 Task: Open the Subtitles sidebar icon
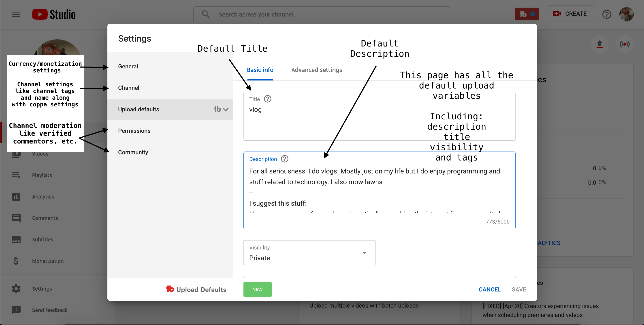[x=16, y=240]
